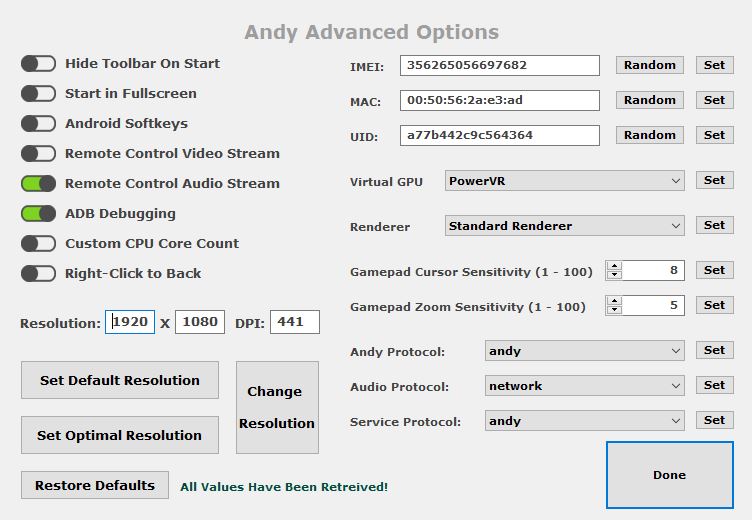Toggle Right-Click to Back option

coord(38,273)
